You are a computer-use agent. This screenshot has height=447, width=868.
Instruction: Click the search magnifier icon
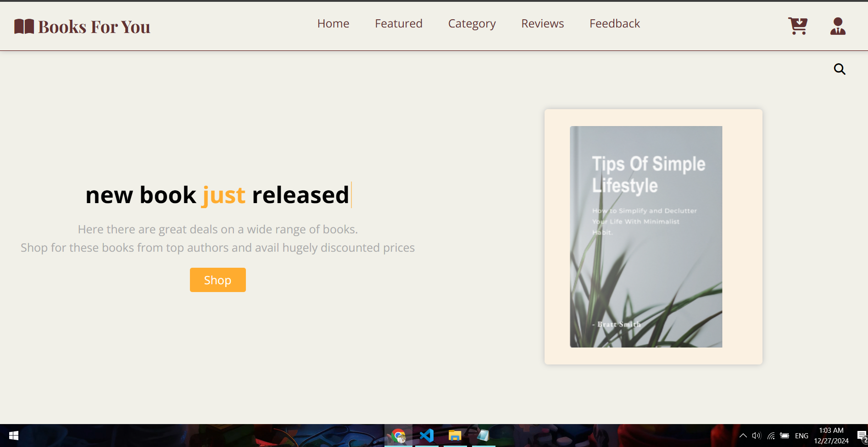point(840,69)
